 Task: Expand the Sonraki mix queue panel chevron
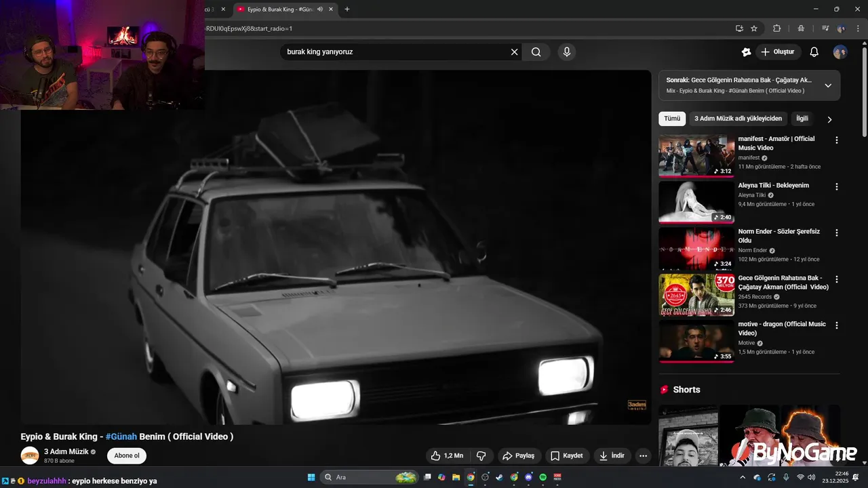828,85
